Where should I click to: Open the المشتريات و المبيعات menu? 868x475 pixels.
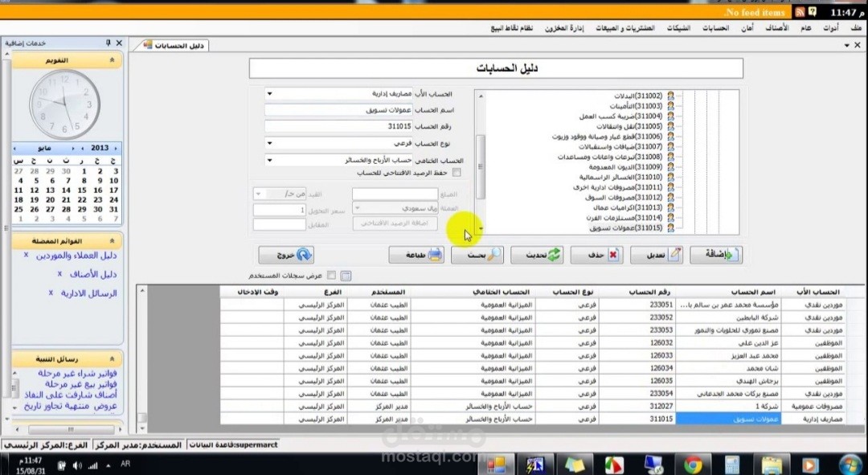[x=625, y=27]
